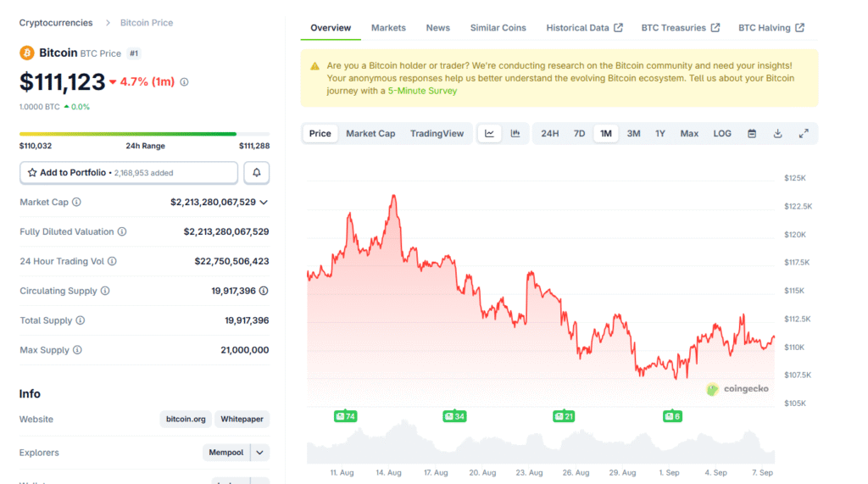Open the BTC Treasuries tab
Screen dimensions: 868x484
coord(681,28)
